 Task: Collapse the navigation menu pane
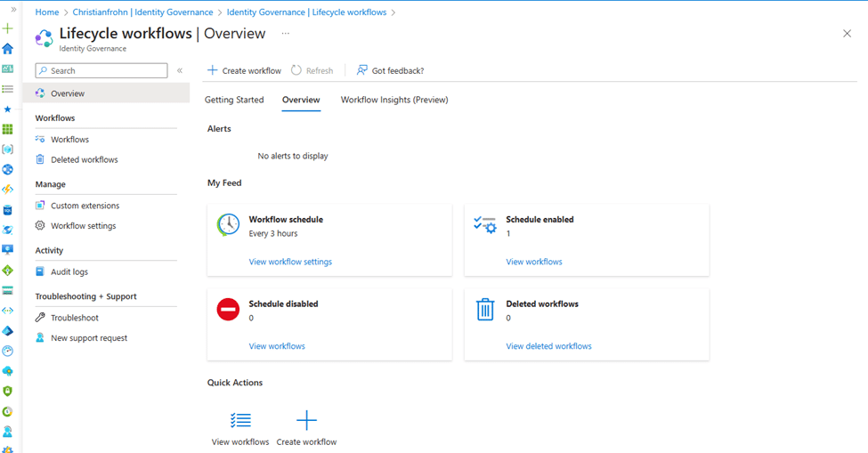(180, 70)
